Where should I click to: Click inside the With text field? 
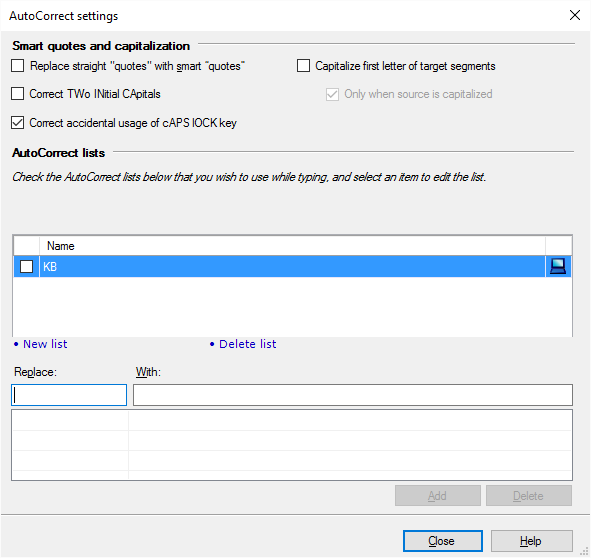pos(353,395)
